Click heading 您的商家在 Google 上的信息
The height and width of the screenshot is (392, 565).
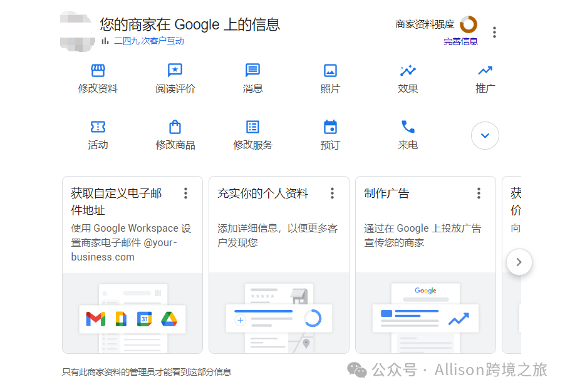point(190,24)
